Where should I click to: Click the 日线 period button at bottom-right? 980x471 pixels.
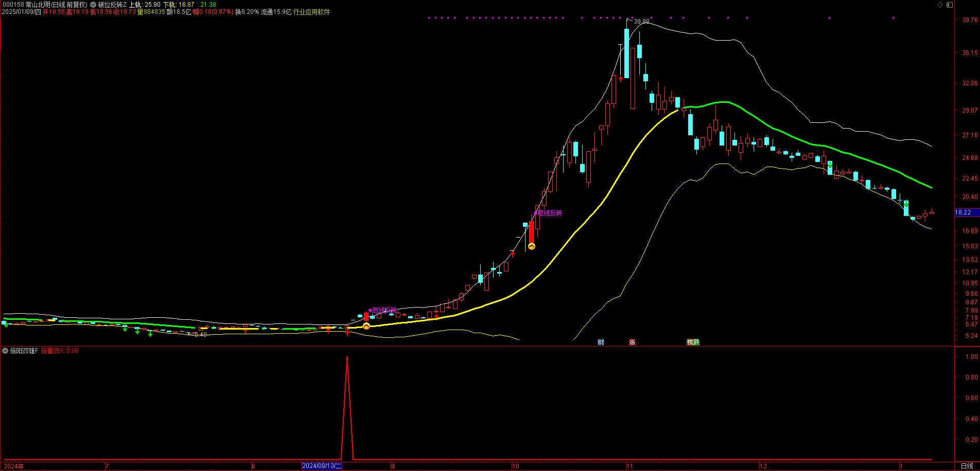click(967, 466)
